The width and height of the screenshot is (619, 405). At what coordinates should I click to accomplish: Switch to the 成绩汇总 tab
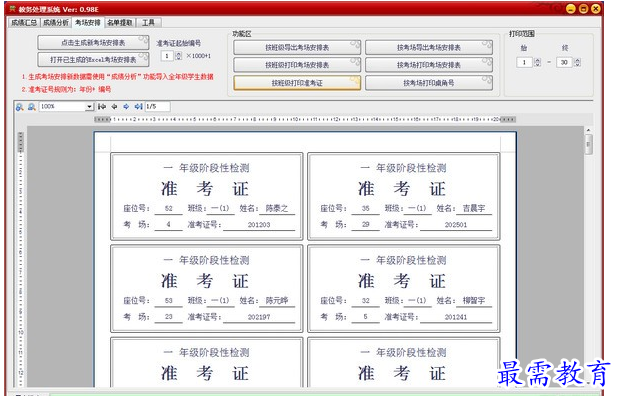(x=24, y=22)
